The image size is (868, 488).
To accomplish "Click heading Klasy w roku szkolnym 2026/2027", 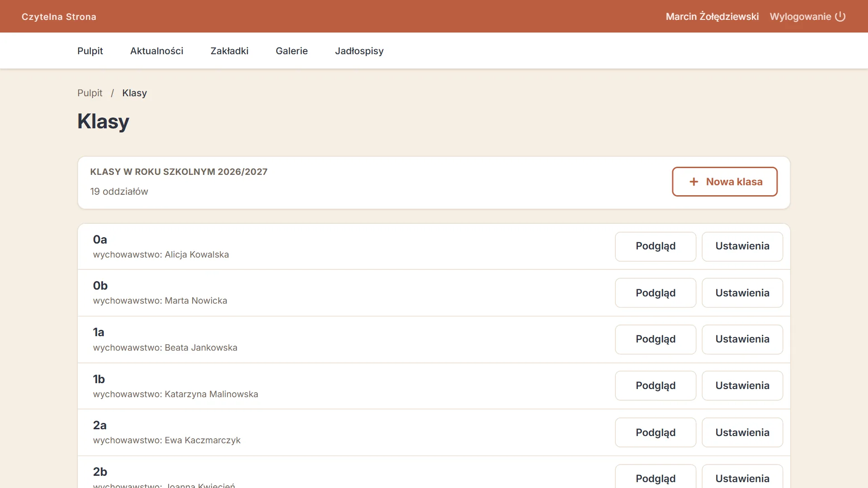I will coord(179,172).
